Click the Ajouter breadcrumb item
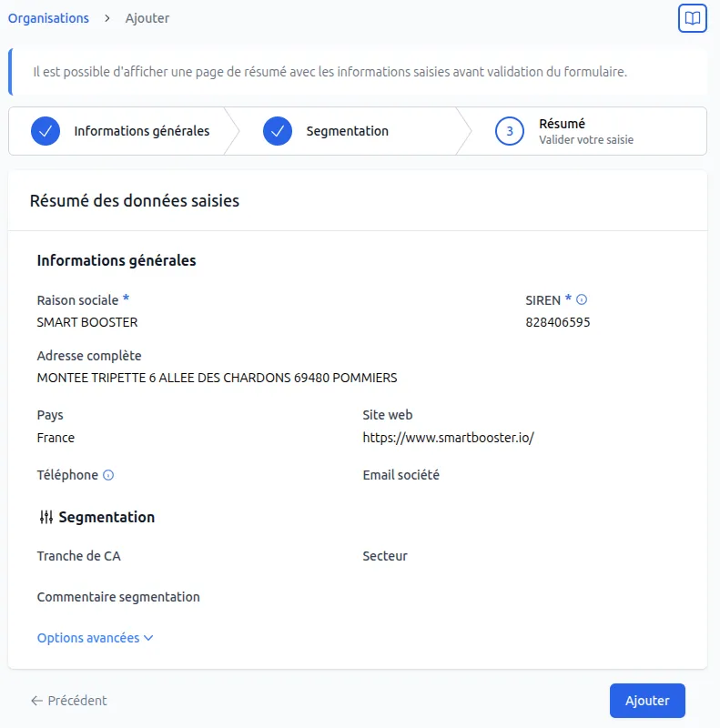720x728 pixels. [x=147, y=17]
